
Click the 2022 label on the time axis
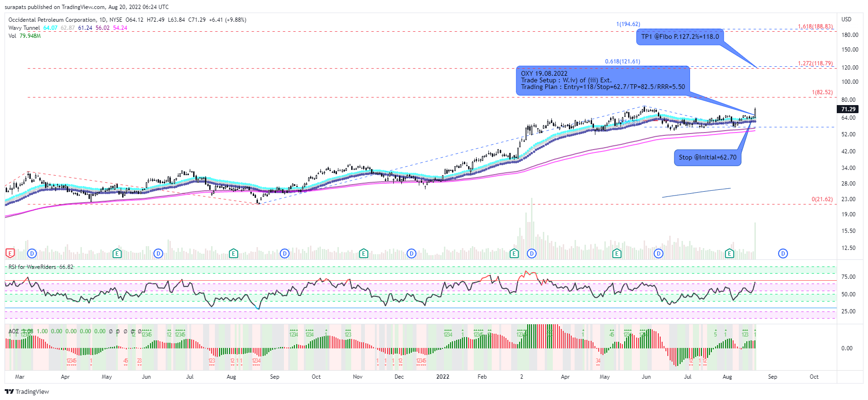443,377
